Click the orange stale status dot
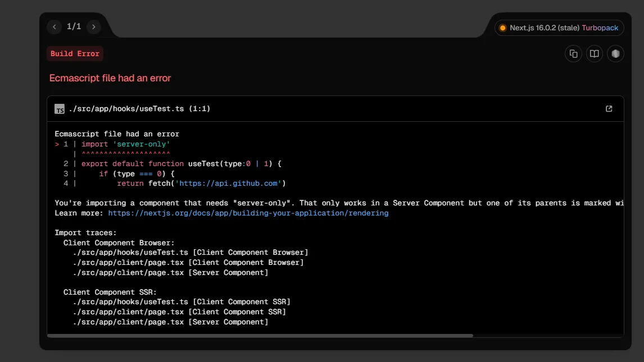The height and width of the screenshot is (362, 644). 502,28
